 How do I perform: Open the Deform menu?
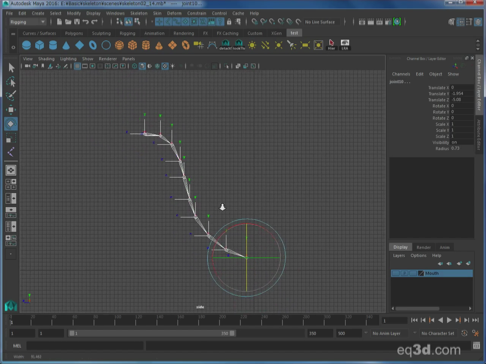tap(174, 13)
